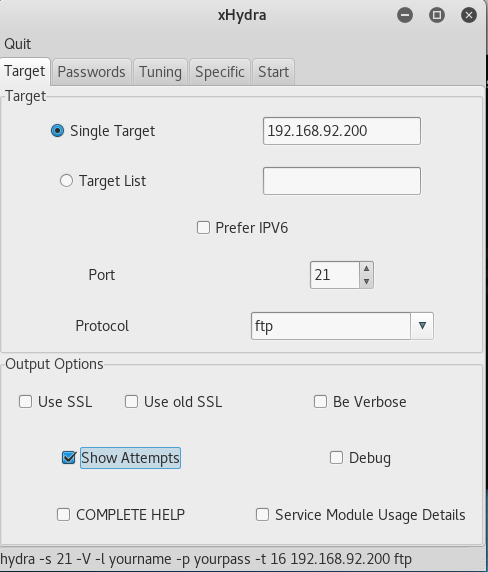Open the Start tab
The image size is (488, 572).
274,72
